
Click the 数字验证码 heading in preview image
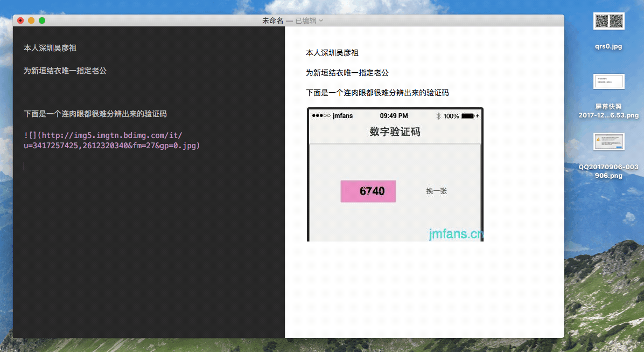pyautogui.click(x=395, y=132)
